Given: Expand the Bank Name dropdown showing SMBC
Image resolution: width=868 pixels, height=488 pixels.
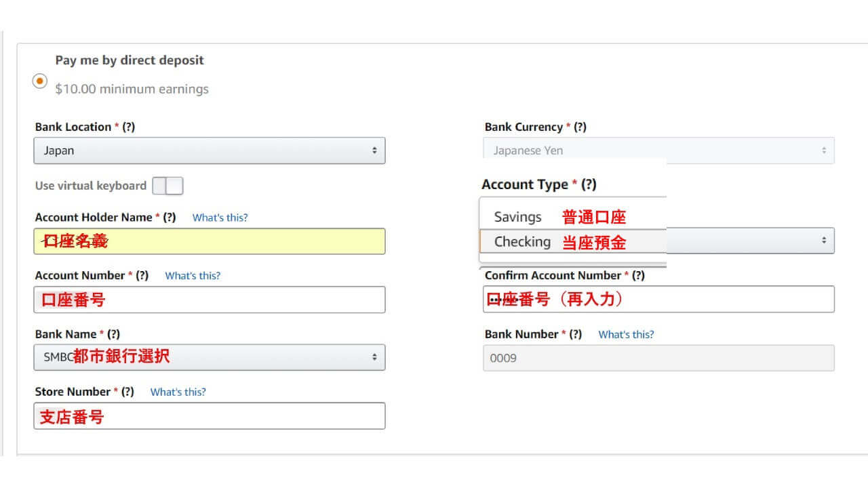Looking at the screenshot, I should coord(210,357).
